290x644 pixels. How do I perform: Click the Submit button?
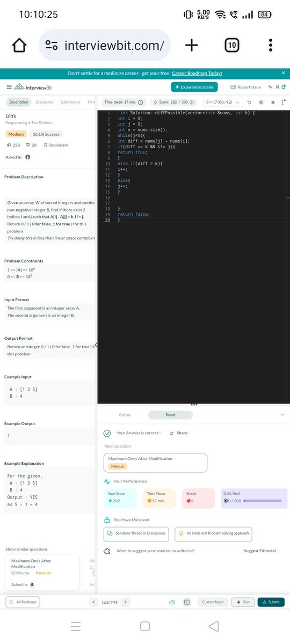point(271,602)
